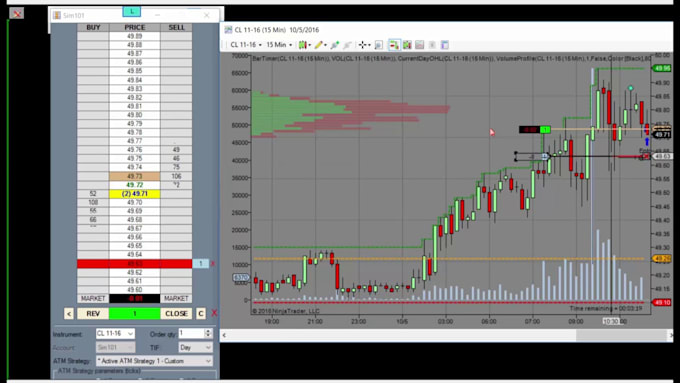The width and height of the screenshot is (680, 383).
Task: Adjust the Order qty spinner arrows
Action: pos(208,334)
